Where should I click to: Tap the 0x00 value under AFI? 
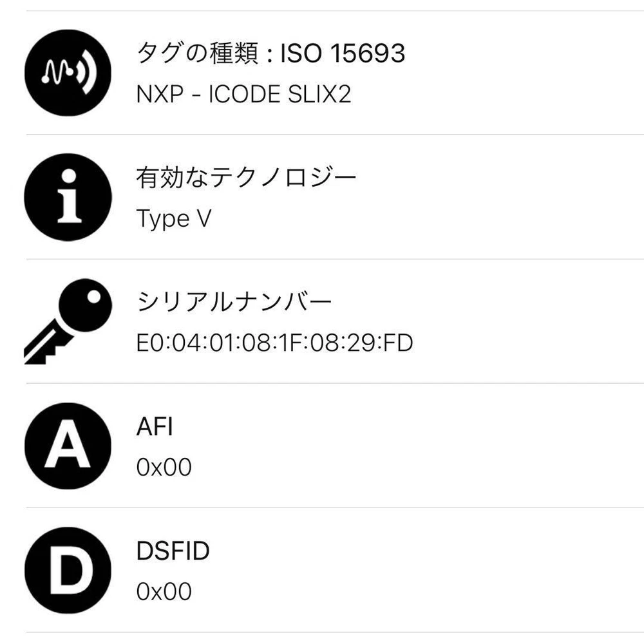point(164,468)
